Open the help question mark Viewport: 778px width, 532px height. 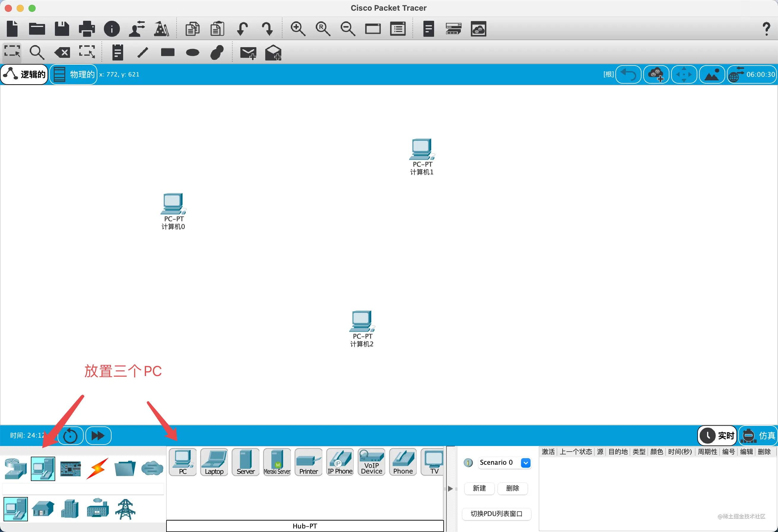click(766, 29)
